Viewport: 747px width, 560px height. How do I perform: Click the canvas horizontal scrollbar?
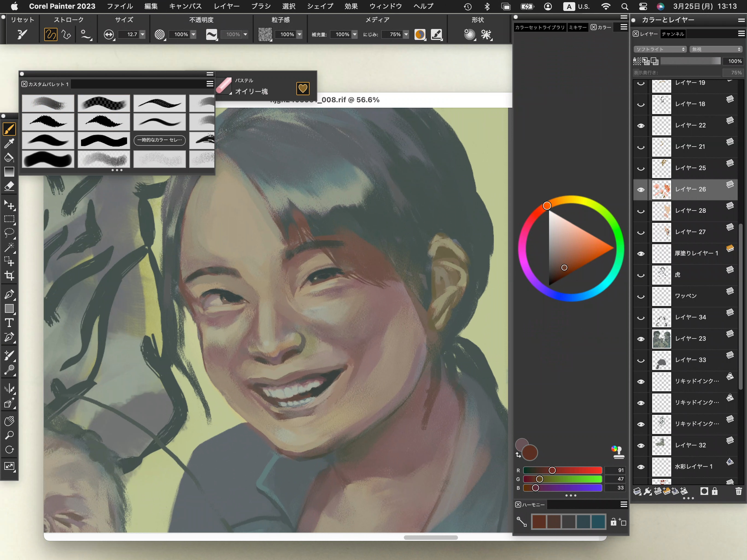pos(431,537)
